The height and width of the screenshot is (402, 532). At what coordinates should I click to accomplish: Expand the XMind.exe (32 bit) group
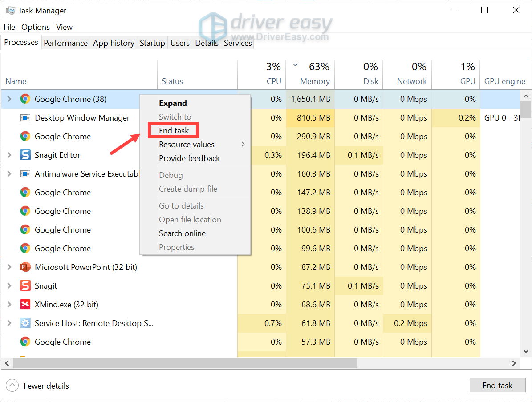9,304
